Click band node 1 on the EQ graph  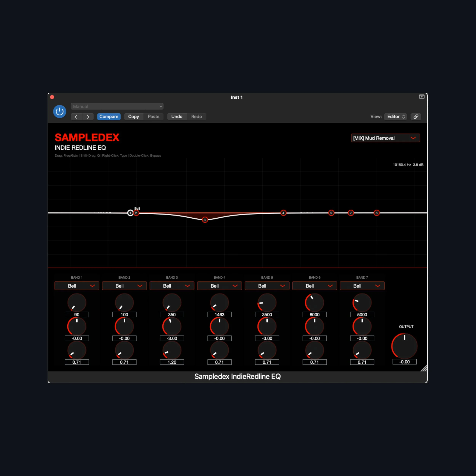(130, 213)
